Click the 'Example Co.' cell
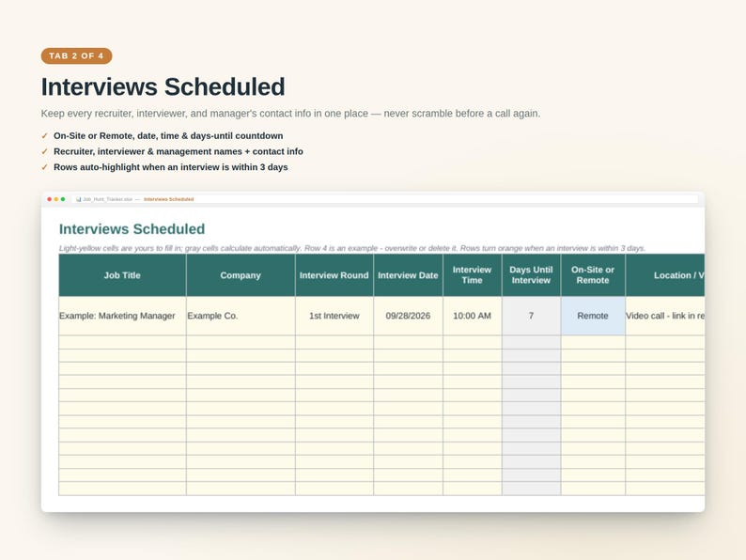The width and height of the screenshot is (746, 560). pos(241,316)
